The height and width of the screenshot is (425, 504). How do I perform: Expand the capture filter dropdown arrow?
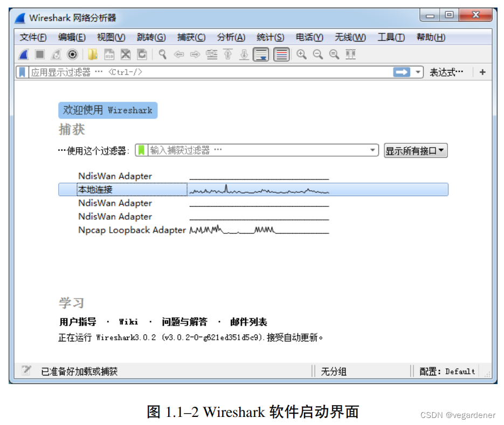tap(372, 150)
